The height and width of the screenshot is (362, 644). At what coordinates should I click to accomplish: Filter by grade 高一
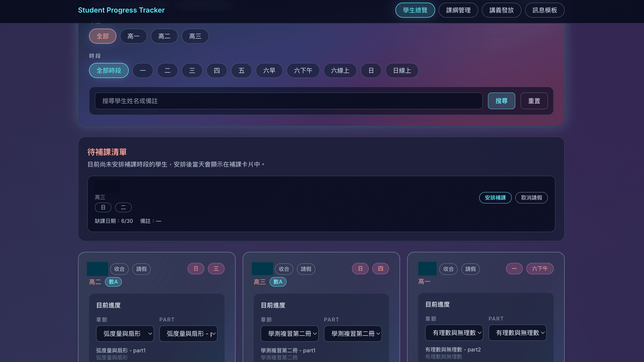click(134, 36)
